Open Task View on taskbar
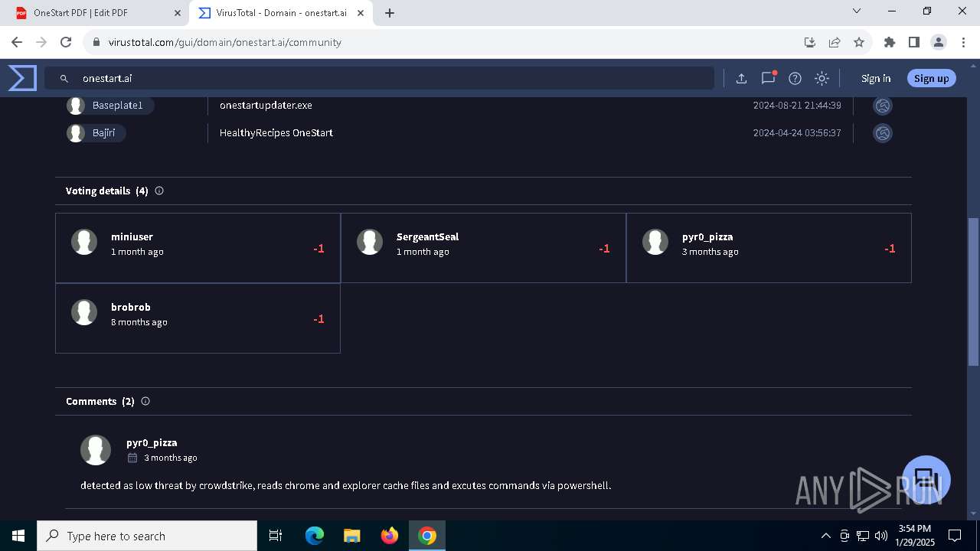The image size is (980, 551). (x=276, y=536)
